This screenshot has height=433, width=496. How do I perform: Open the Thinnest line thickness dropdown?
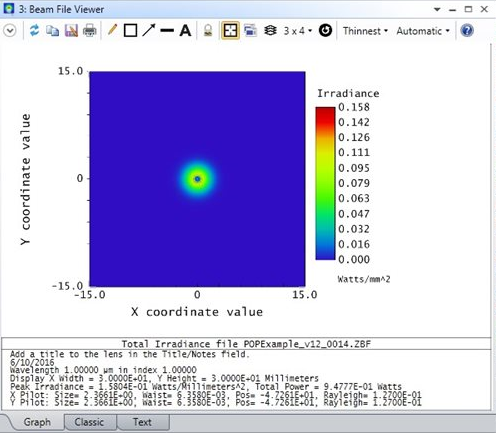(x=366, y=31)
